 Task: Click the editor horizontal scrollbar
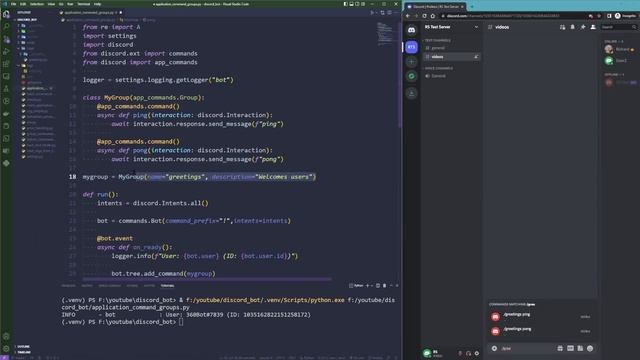click(x=207, y=279)
